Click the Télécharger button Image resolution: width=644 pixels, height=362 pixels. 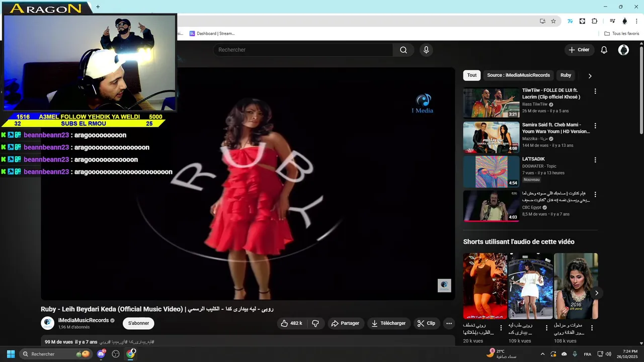388,323
